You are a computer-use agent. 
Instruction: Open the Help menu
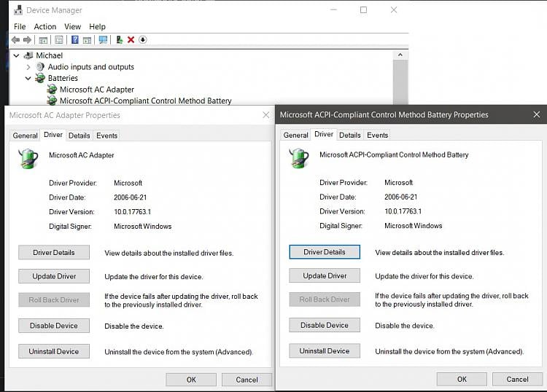tap(97, 26)
